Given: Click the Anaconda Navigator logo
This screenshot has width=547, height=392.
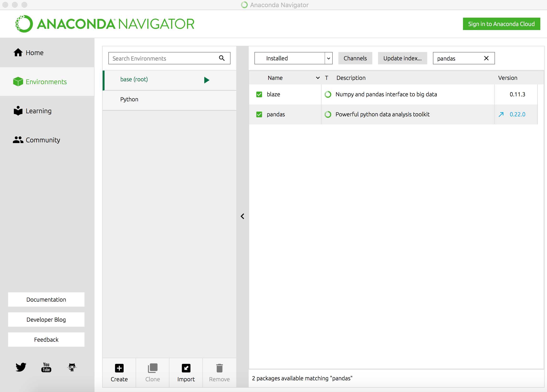Looking at the screenshot, I should tap(105, 24).
